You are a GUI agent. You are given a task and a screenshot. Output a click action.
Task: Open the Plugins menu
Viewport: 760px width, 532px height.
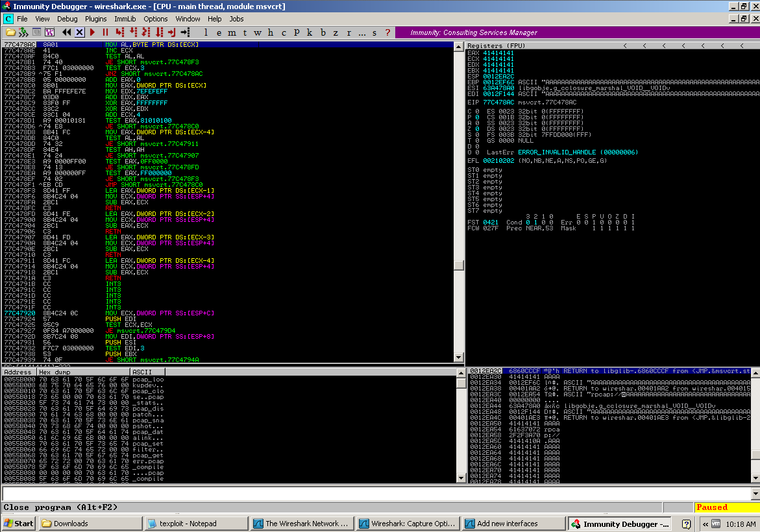[95, 19]
